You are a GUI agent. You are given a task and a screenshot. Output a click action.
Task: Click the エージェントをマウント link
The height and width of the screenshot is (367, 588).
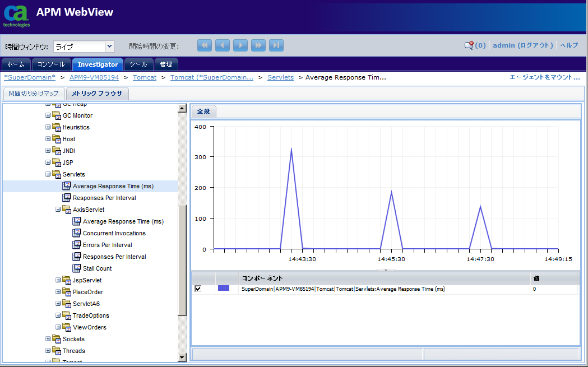pos(544,77)
